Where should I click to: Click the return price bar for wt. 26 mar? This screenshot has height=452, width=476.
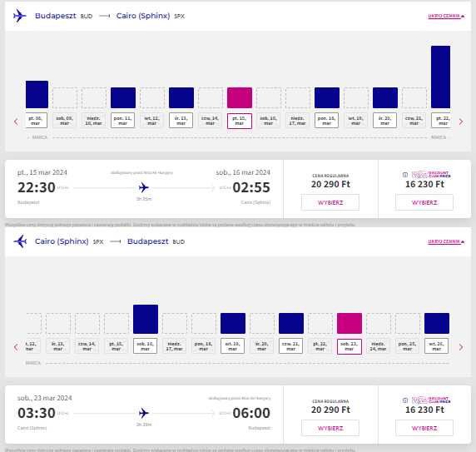click(x=437, y=323)
